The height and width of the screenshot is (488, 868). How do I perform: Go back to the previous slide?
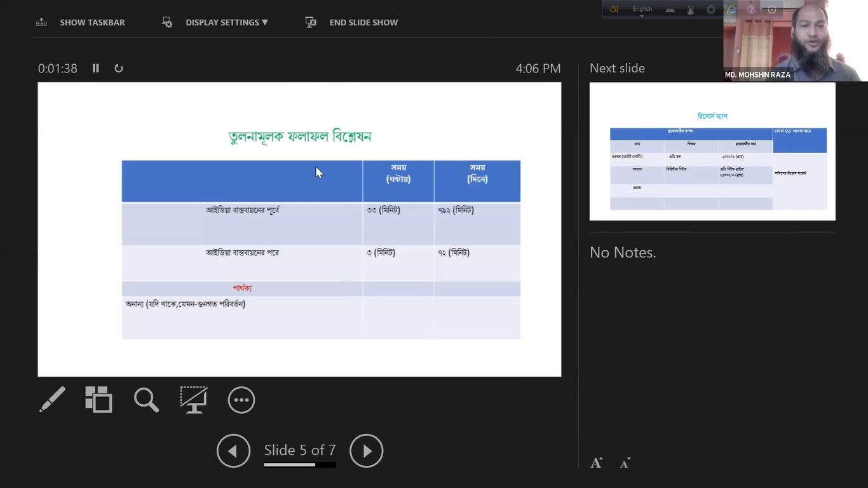click(233, 451)
